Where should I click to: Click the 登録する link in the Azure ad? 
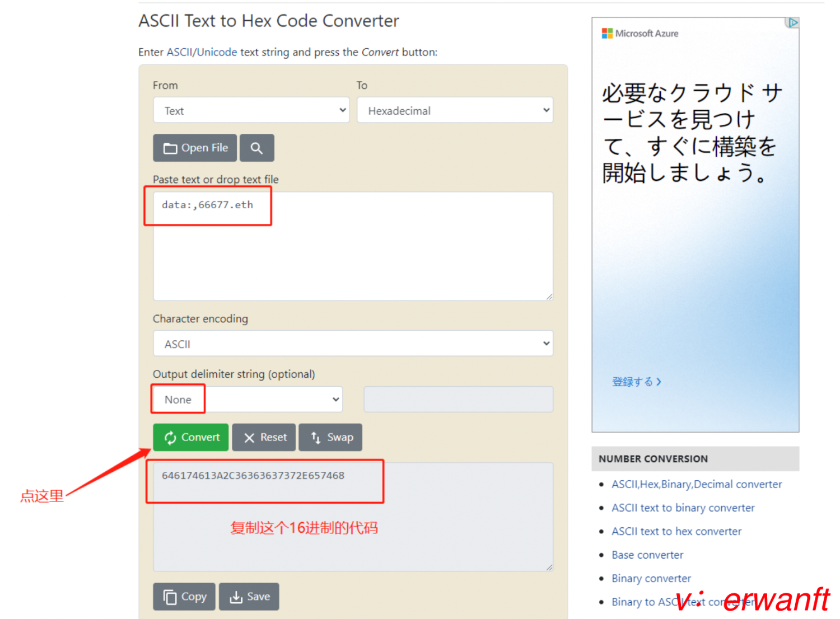[637, 382]
